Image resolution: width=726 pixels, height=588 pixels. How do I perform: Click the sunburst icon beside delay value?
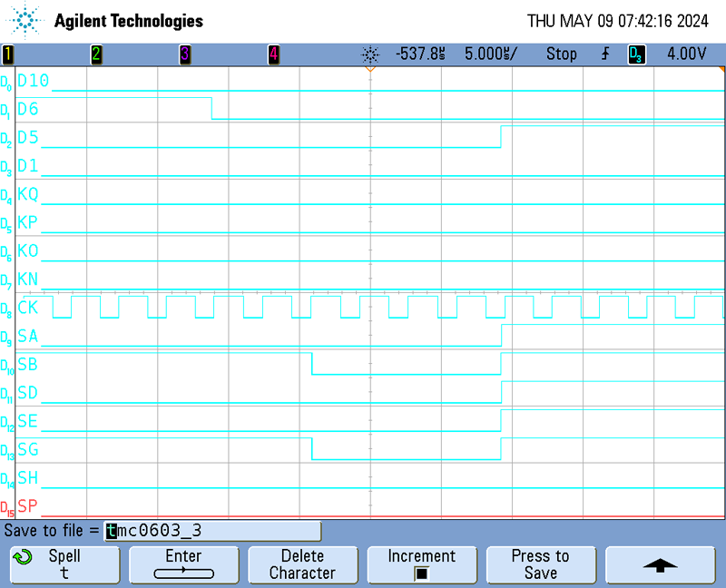coord(369,54)
